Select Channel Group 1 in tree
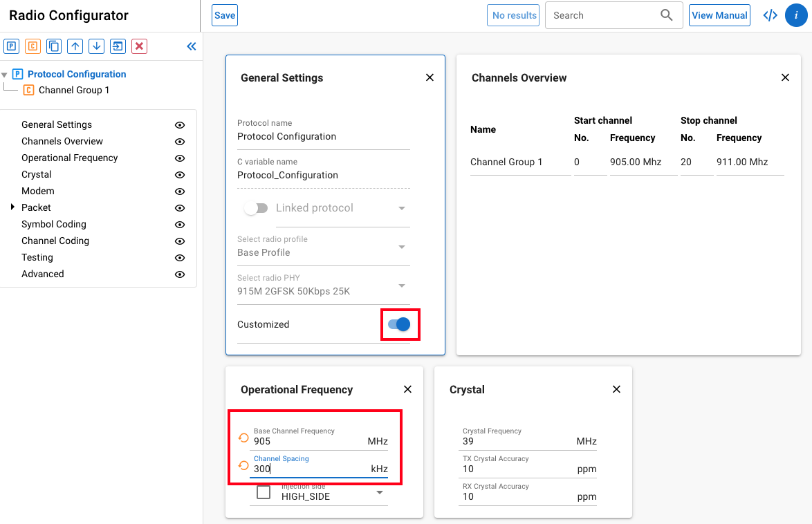 pyautogui.click(x=73, y=90)
